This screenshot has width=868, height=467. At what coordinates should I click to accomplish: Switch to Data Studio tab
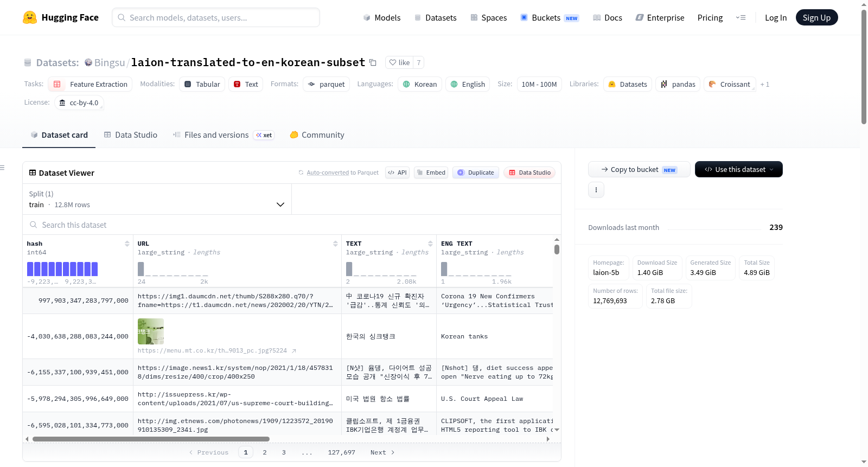130,135
